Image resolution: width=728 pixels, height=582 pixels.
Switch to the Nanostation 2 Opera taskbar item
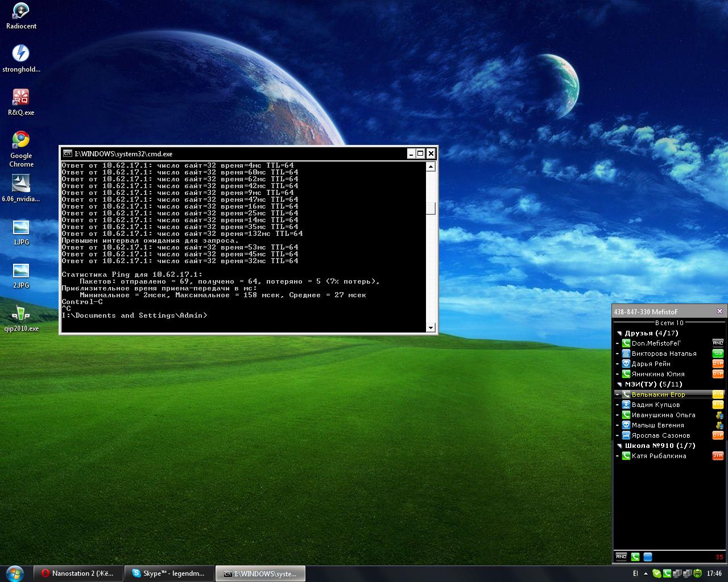tap(78, 573)
